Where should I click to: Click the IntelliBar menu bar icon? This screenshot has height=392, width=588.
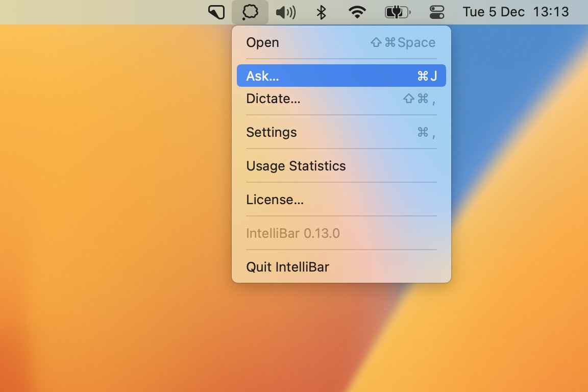[250, 12]
